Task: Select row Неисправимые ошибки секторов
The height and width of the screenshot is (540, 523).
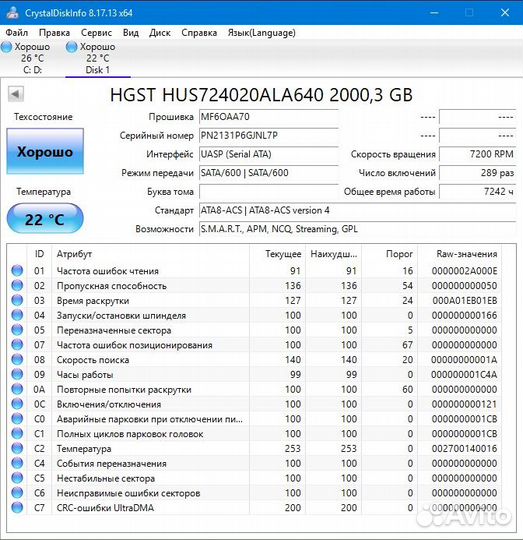Action: coord(254,493)
